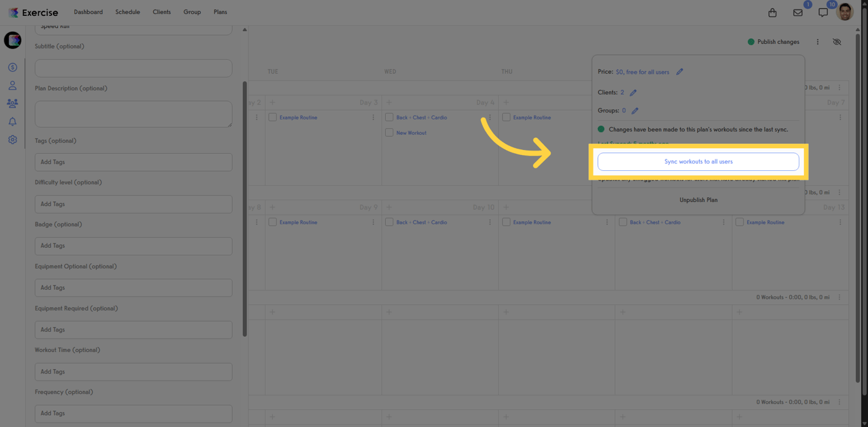This screenshot has width=868, height=427.
Task: Open the Schedule menu
Action: [x=128, y=12]
